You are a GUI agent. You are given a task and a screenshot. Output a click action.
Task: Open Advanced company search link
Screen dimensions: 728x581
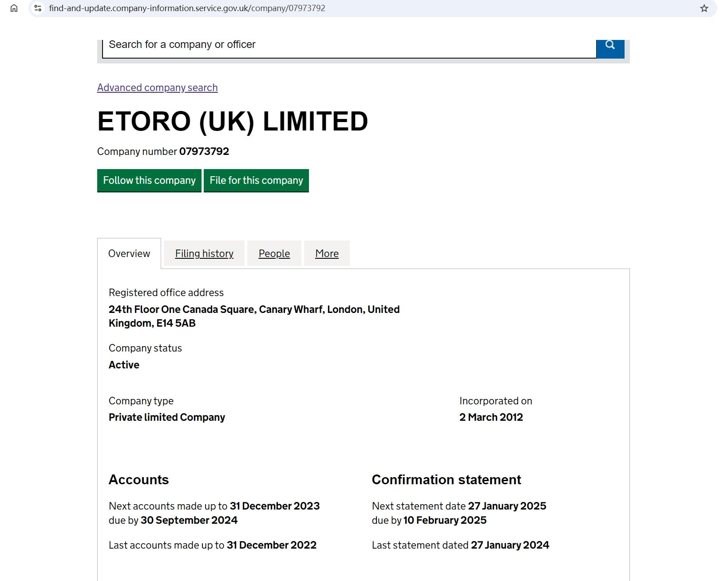coord(157,87)
